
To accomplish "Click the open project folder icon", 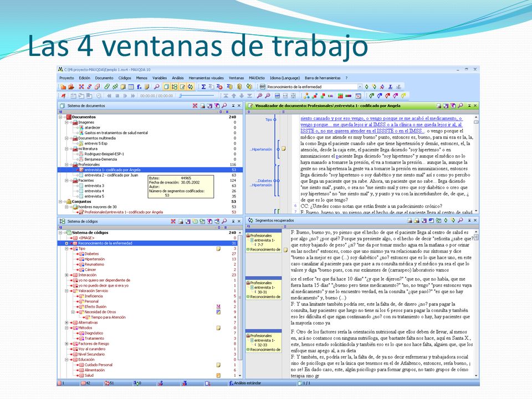I will [x=71, y=87].
